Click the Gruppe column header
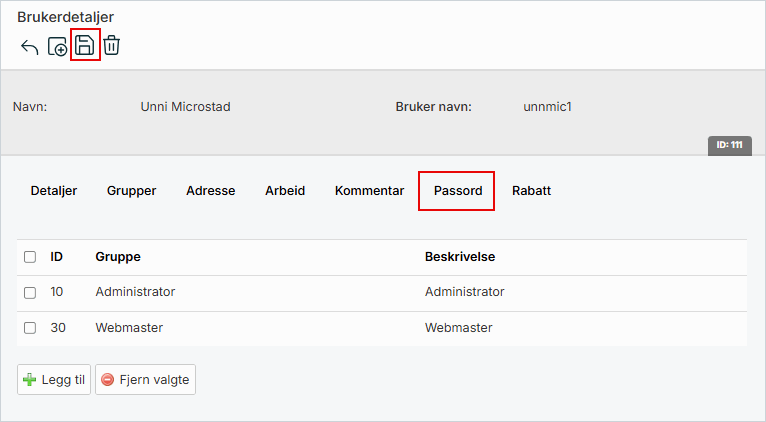Image resolution: width=766 pixels, height=422 pixels. pos(117,257)
